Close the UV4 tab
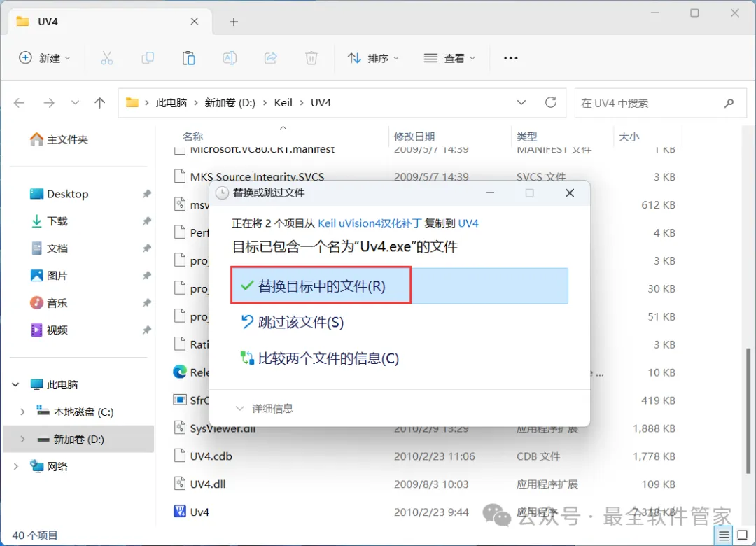756x546 pixels. click(x=195, y=21)
